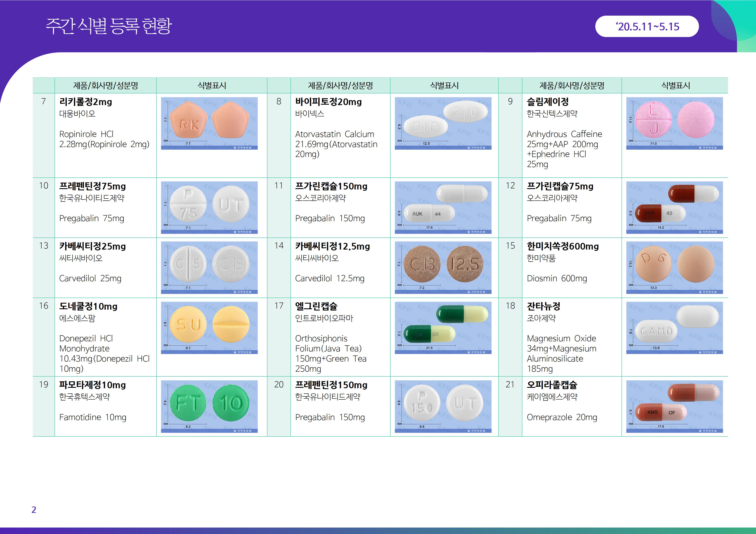The height and width of the screenshot is (534, 756).
Task: Click the page number 2
Action: tap(34, 510)
